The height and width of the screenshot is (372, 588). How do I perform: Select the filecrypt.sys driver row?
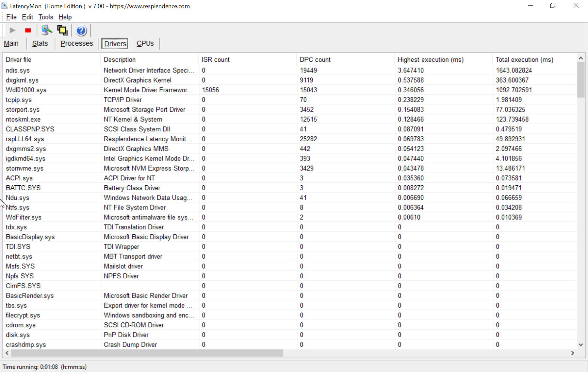[x=290, y=315]
